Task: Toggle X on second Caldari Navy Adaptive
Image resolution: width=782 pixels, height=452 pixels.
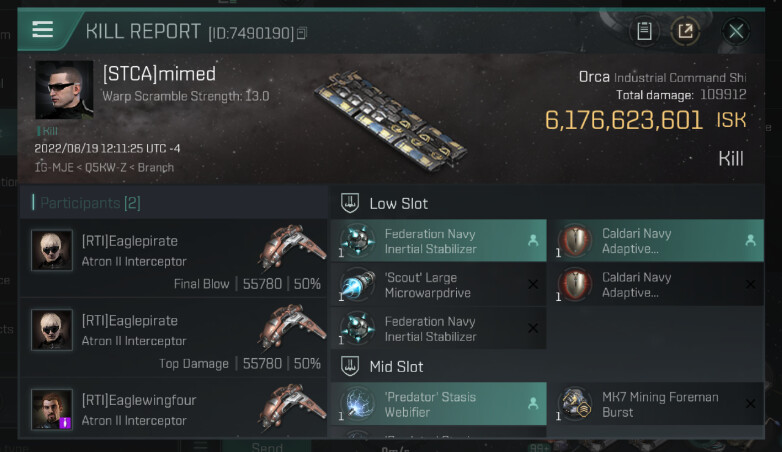Action: coord(750,285)
